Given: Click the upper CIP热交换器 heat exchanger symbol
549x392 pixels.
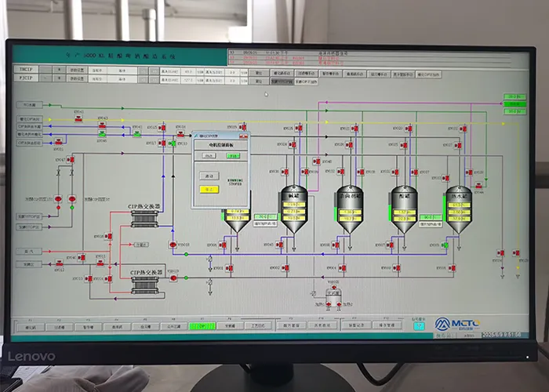Looking at the screenshot, I should (x=144, y=218).
